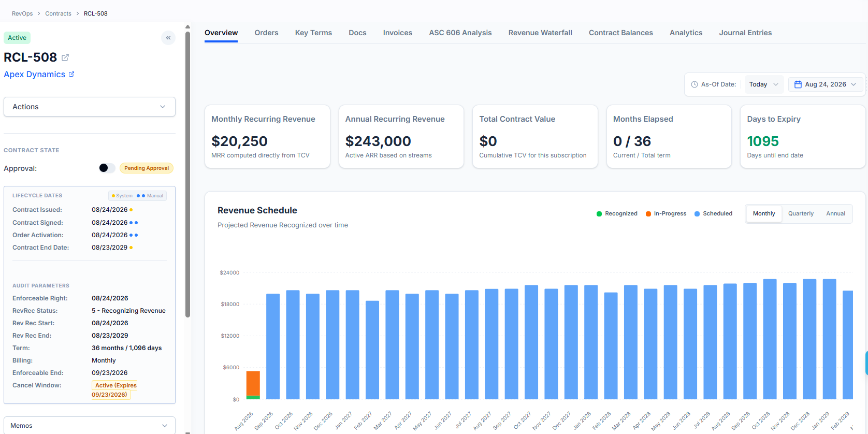Viewport: 868px width, 434px height.
Task: Switch to the Overview tab
Action: click(221, 33)
